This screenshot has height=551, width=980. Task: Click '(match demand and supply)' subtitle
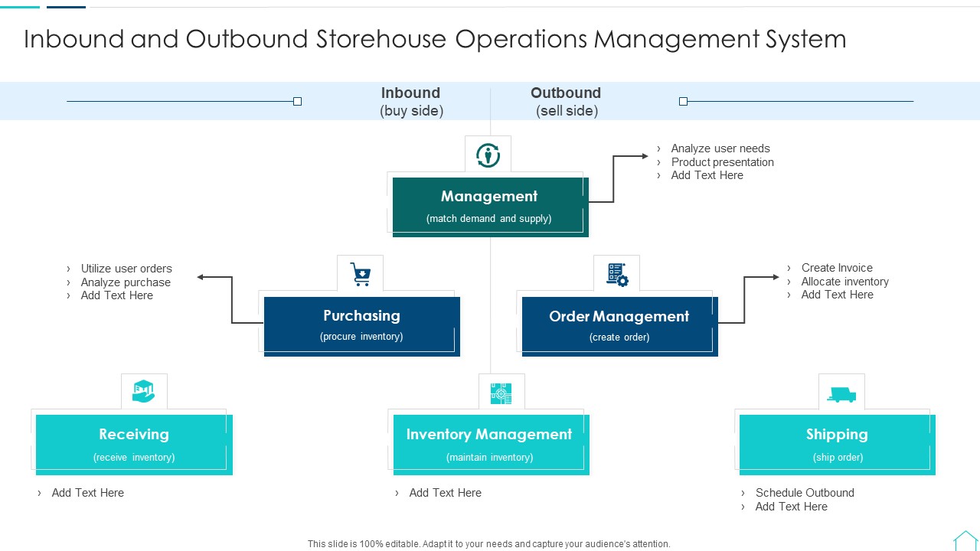click(489, 219)
